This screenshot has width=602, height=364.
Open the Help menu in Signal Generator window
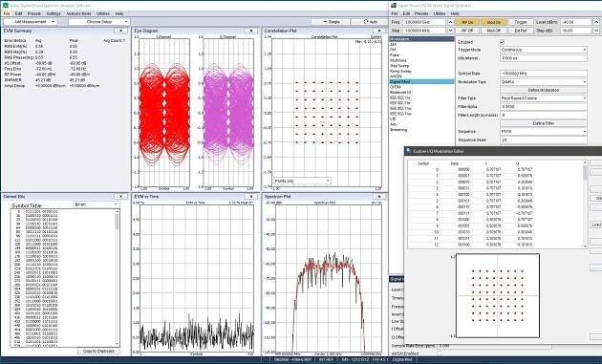tap(455, 13)
